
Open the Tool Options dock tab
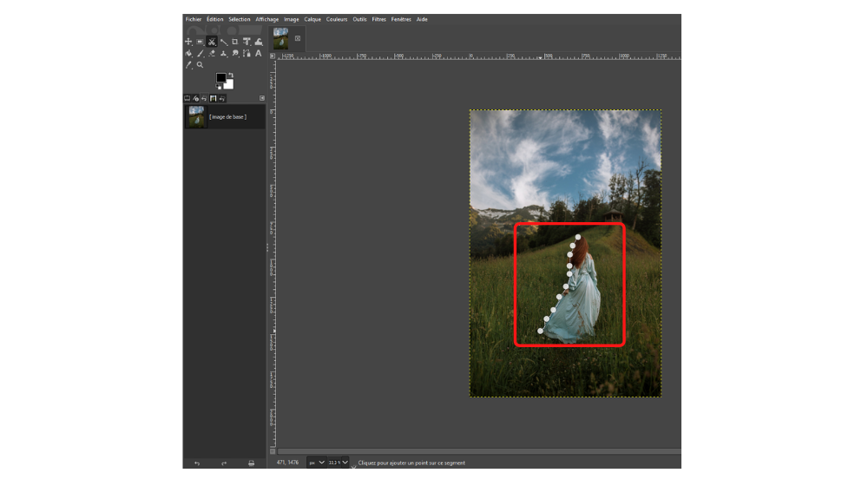[x=187, y=98]
